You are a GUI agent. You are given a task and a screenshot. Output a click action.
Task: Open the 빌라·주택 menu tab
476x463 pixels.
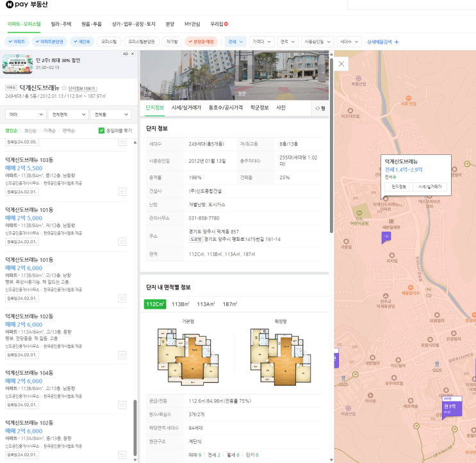point(61,24)
